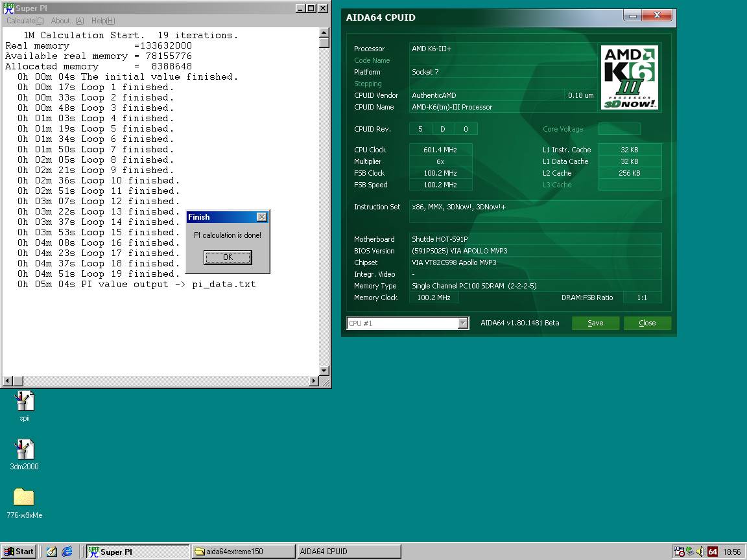The height and width of the screenshot is (560, 747).
Task: Click the Platform value Socket 7
Action: coord(425,72)
